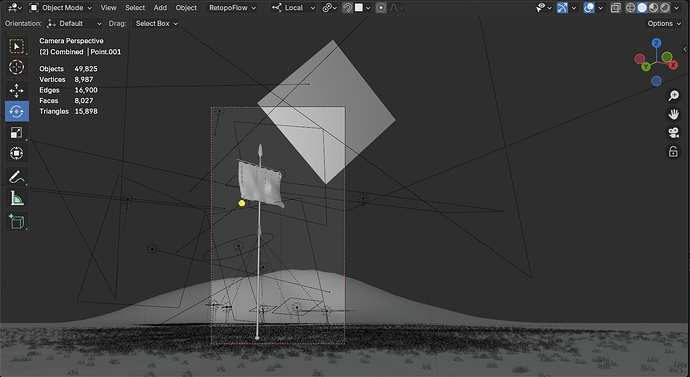The height and width of the screenshot is (377, 690).
Task: Toggle snapping magnet icon
Action: point(347,7)
